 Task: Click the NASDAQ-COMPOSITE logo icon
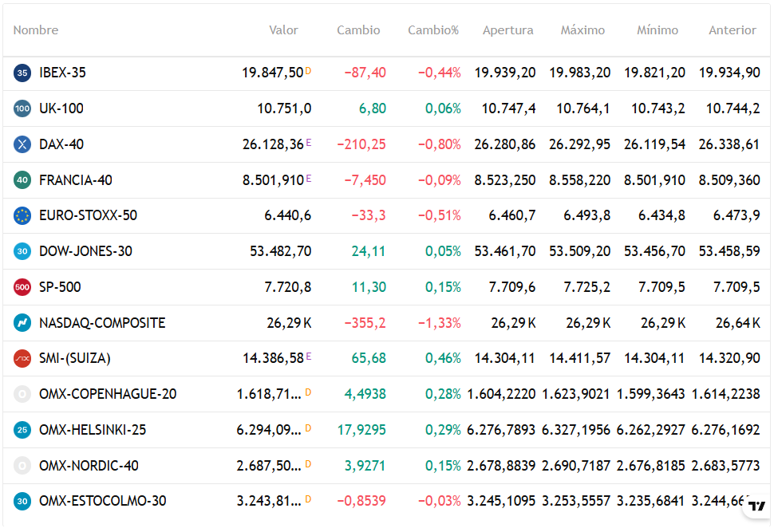22,323
